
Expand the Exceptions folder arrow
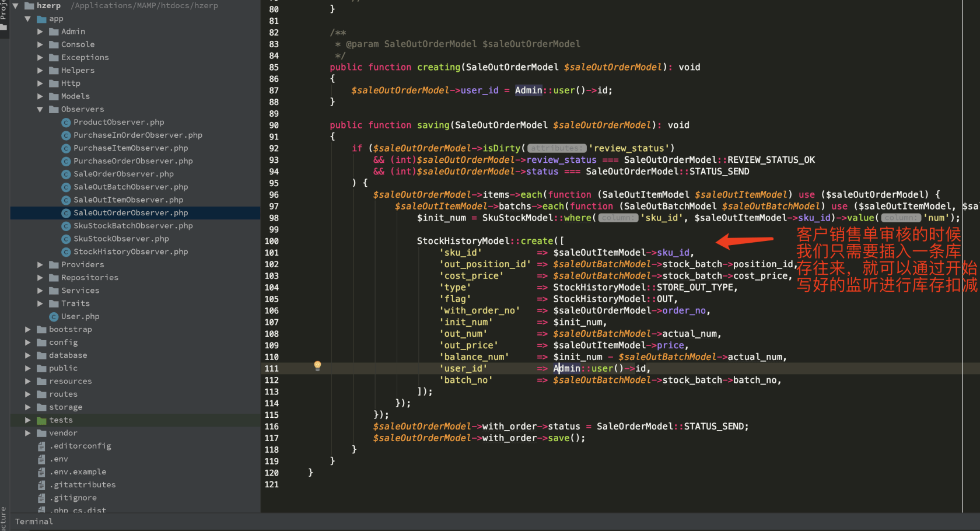click(x=40, y=57)
